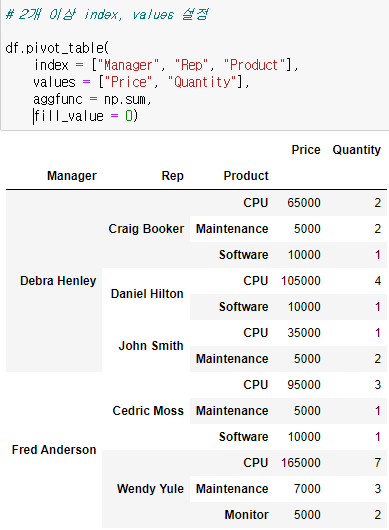Select the John Smith rep cell
The image size is (389, 530).
(x=151, y=346)
